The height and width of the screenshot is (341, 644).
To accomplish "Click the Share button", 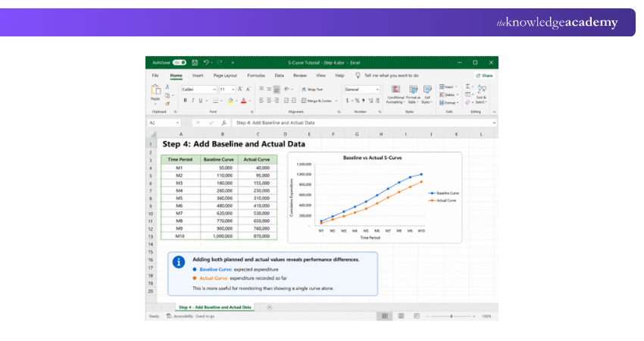I will click(485, 76).
